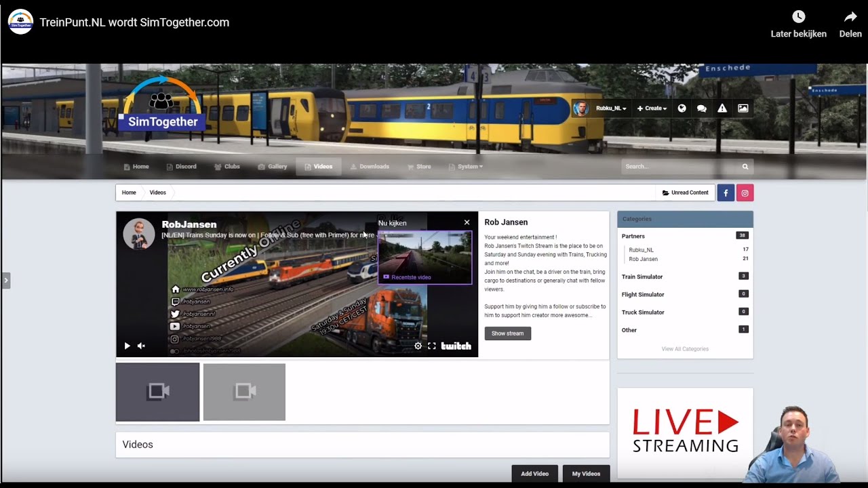Open the Store navigation item
This screenshot has height=488, width=868.
(x=419, y=167)
